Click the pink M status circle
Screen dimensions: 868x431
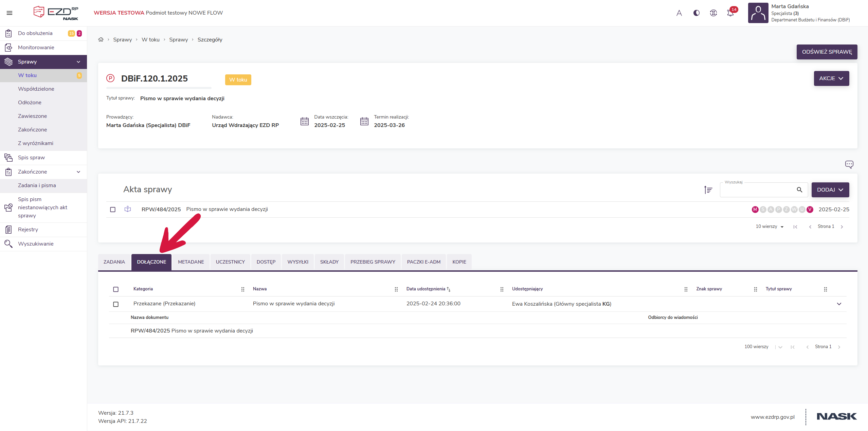point(755,210)
